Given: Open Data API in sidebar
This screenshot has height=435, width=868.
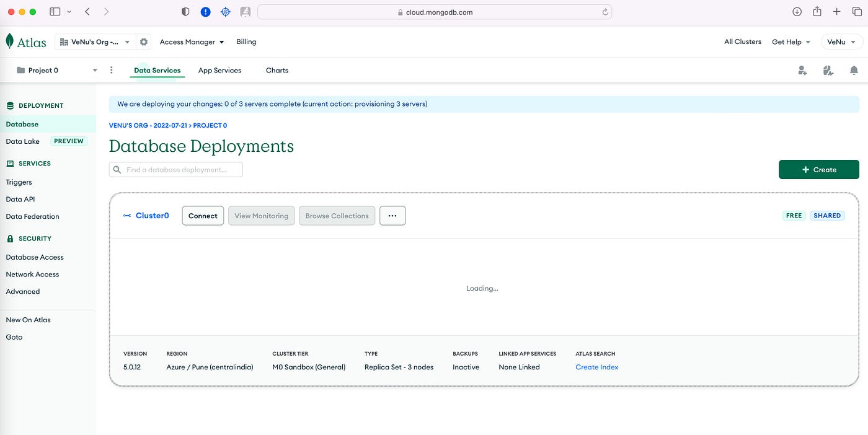Looking at the screenshot, I should point(20,200).
